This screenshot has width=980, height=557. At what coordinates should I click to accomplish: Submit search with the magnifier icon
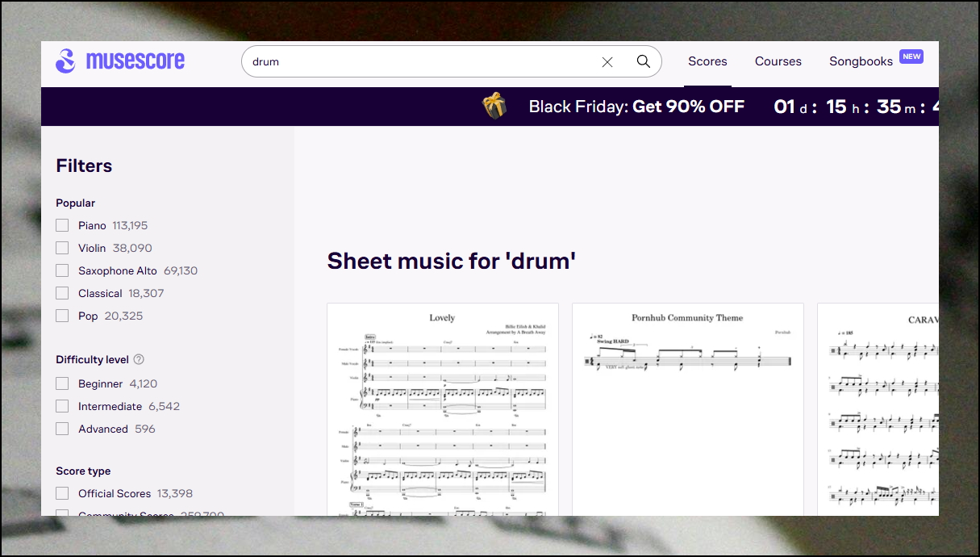[x=643, y=61]
